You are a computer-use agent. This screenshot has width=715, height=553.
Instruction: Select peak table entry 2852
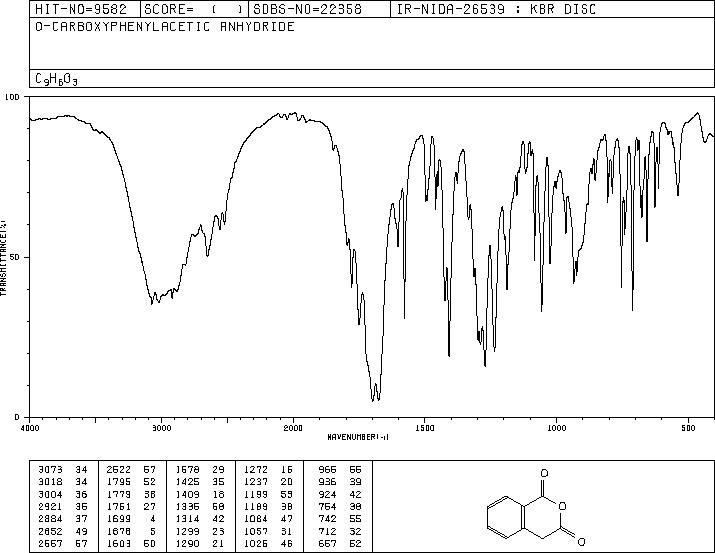[50, 532]
